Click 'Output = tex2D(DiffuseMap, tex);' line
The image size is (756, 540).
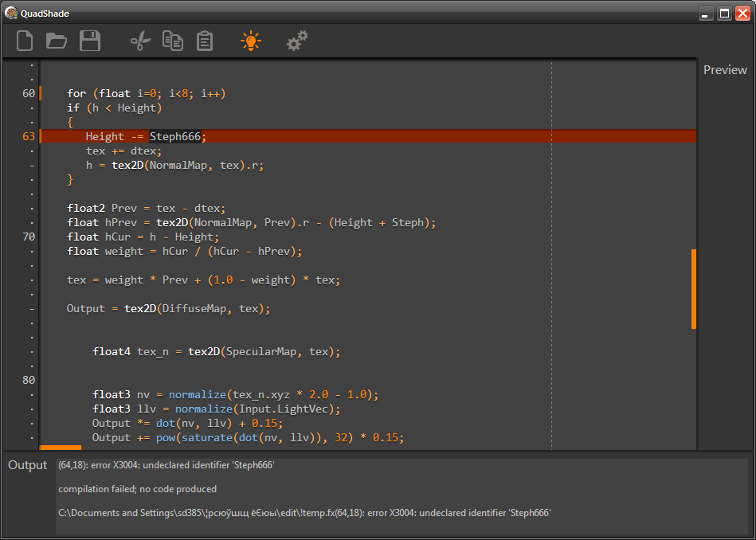tap(169, 308)
